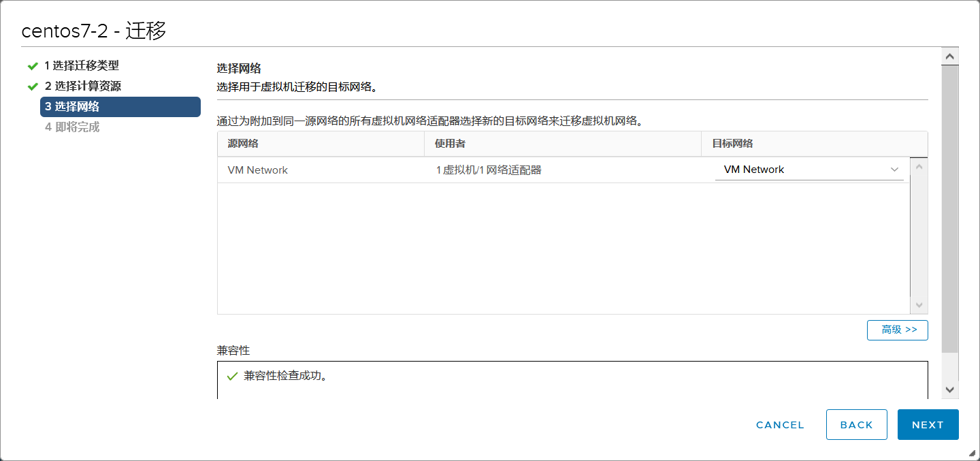Click the dialog's vertical scrollbar thumb
The height and width of the screenshot is (461, 980).
pos(950,204)
